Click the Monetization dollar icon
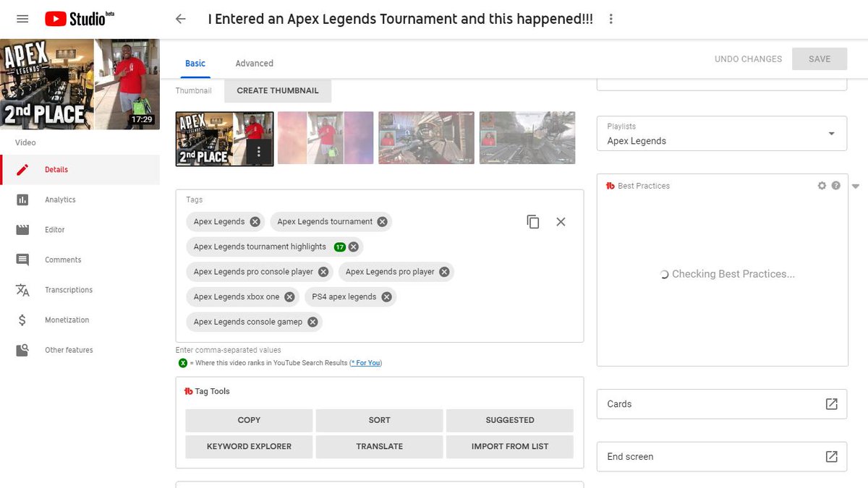 click(x=22, y=320)
